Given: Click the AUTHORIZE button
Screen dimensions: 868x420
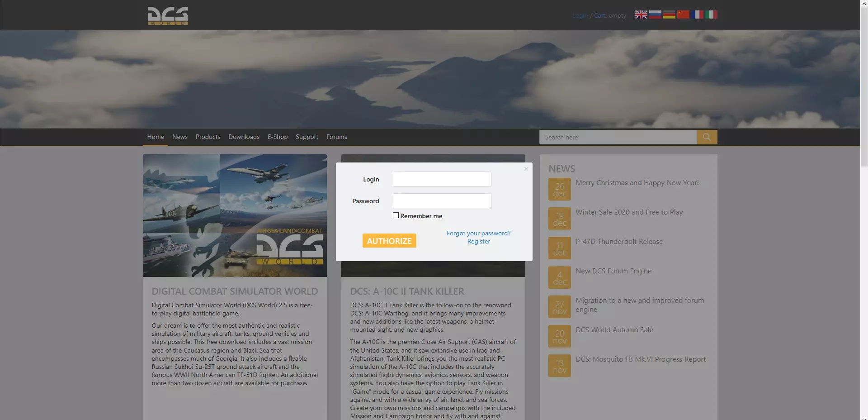Looking at the screenshot, I should (389, 241).
